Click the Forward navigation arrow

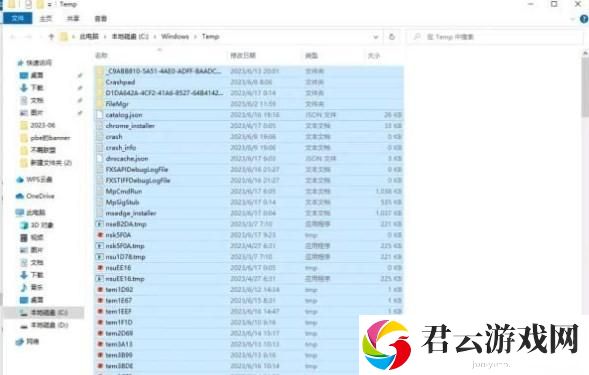click(29, 37)
